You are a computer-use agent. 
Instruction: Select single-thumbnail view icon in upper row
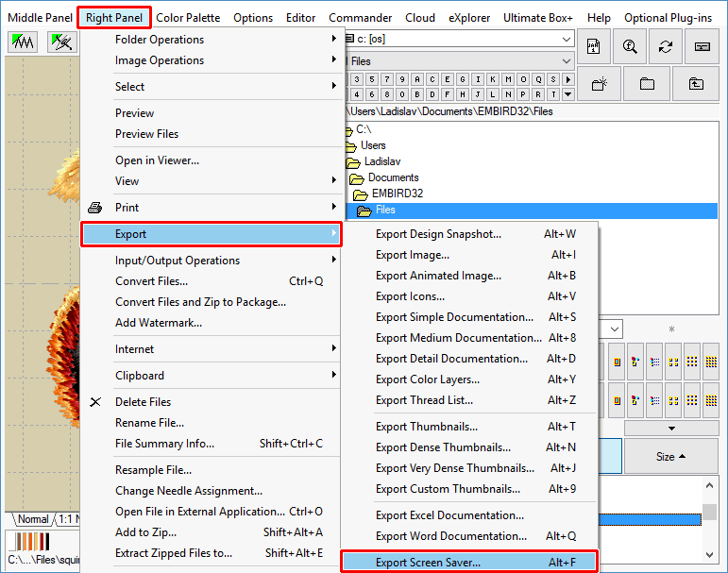(617, 362)
